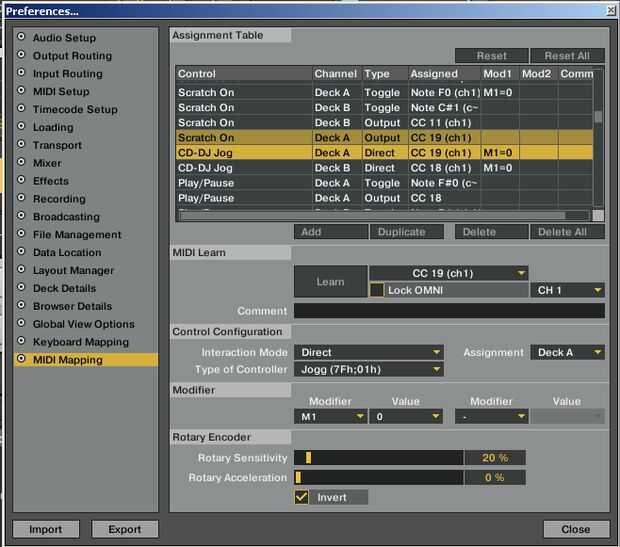Screen dimensions: 620x547
Task: Select the Deck Details page
Action: pos(64,288)
